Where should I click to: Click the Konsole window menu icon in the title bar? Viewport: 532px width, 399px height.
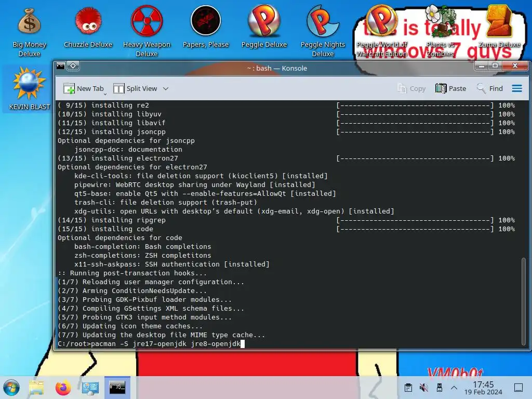[x=60, y=66]
